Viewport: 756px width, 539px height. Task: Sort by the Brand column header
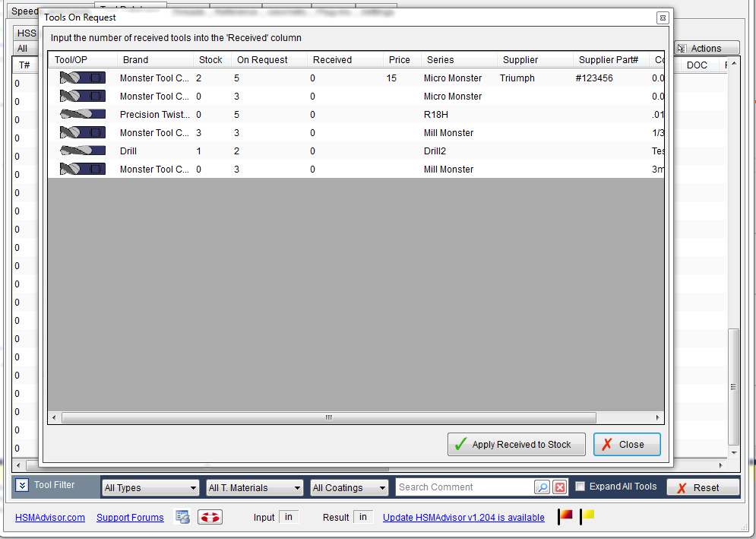pos(155,60)
